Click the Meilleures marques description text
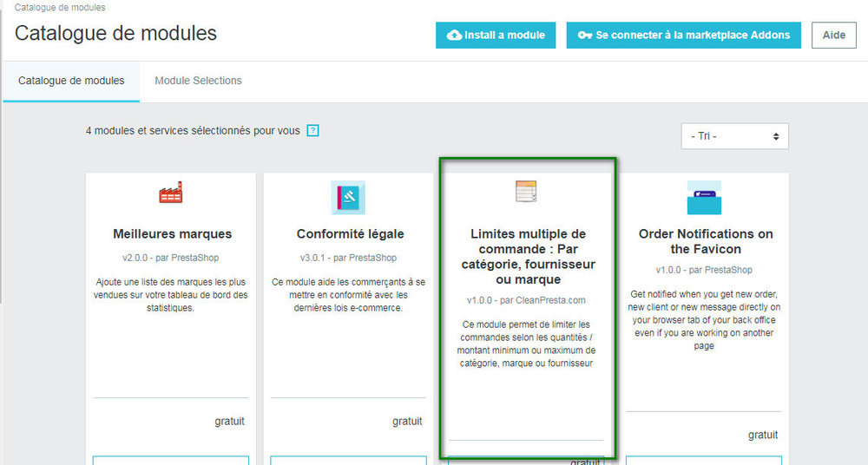868x465 pixels. pyautogui.click(x=170, y=295)
